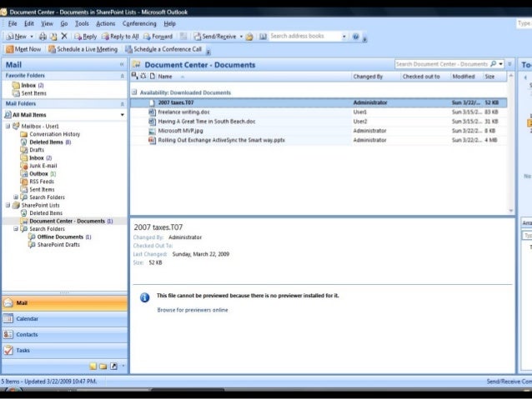Open the Conversation History folder
532x399 pixels.
click(50, 134)
